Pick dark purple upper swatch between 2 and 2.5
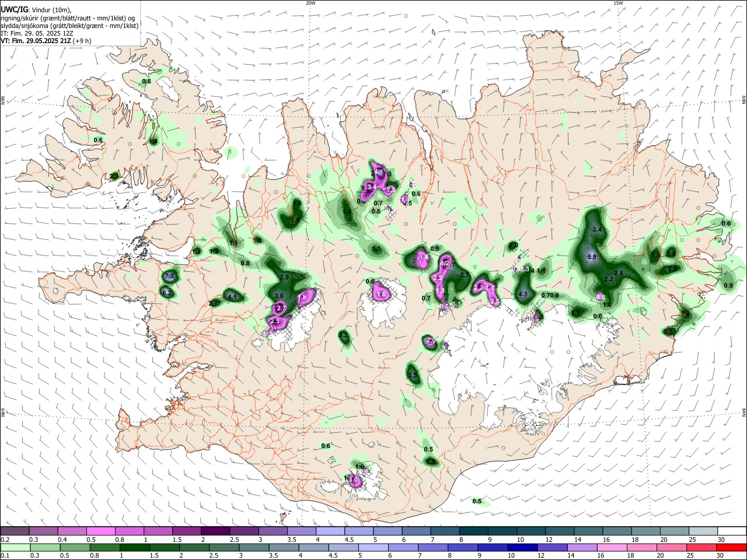This screenshot has width=747, height=560. (x=215, y=531)
